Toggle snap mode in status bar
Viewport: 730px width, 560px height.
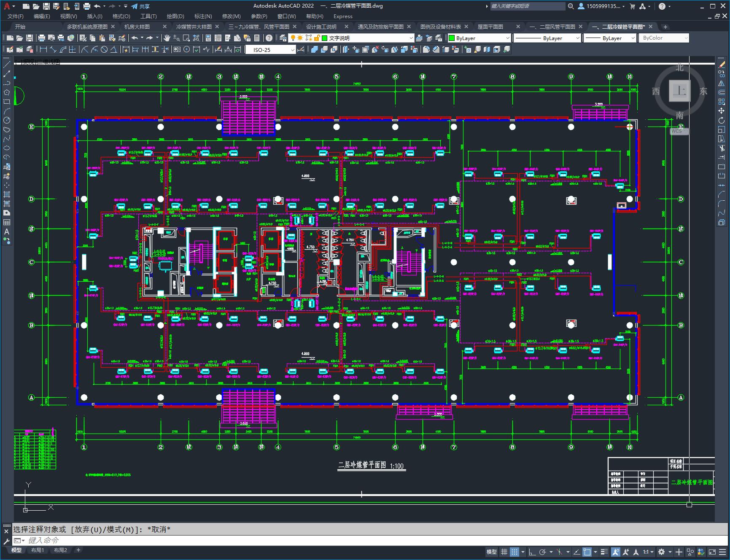tap(514, 552)
